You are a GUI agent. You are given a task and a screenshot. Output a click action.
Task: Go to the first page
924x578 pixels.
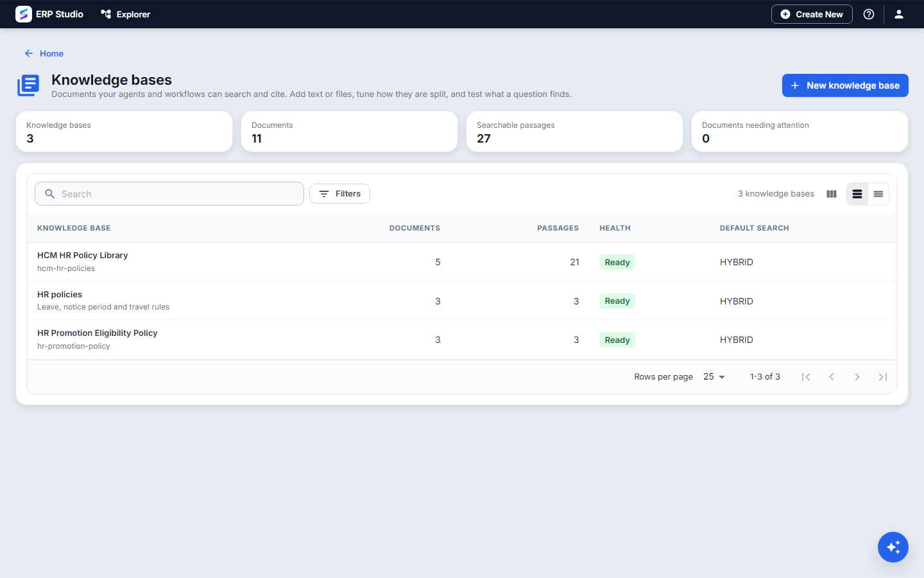(x=806, y=377)
